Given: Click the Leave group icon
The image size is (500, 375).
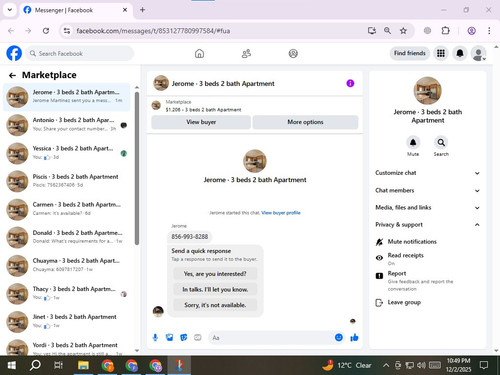Looking at the screenshot, I should pos(379,303).
